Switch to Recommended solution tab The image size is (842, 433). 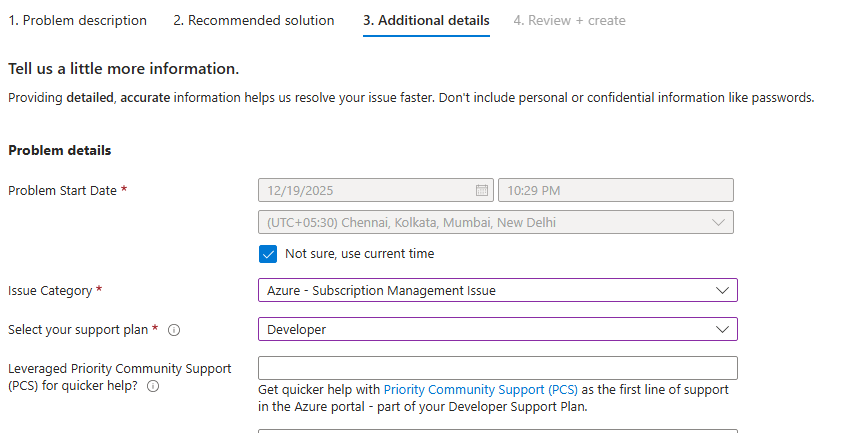[x=254, y=20]
